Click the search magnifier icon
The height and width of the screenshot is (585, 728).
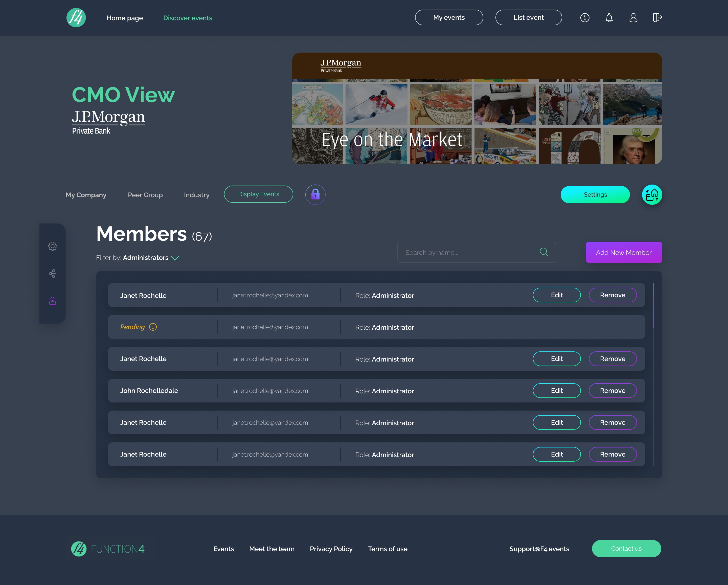click(x=544, y=252)
